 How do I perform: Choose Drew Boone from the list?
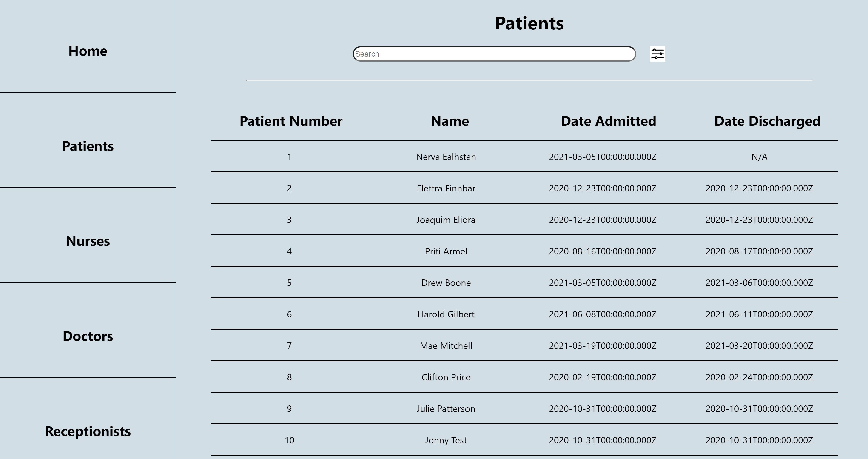coord(446,283)
